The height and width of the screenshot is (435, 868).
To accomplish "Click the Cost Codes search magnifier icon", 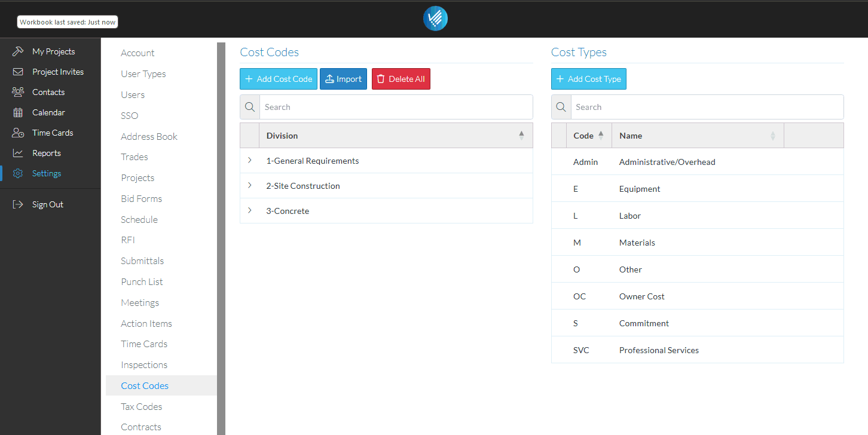I will coord(250,107).
